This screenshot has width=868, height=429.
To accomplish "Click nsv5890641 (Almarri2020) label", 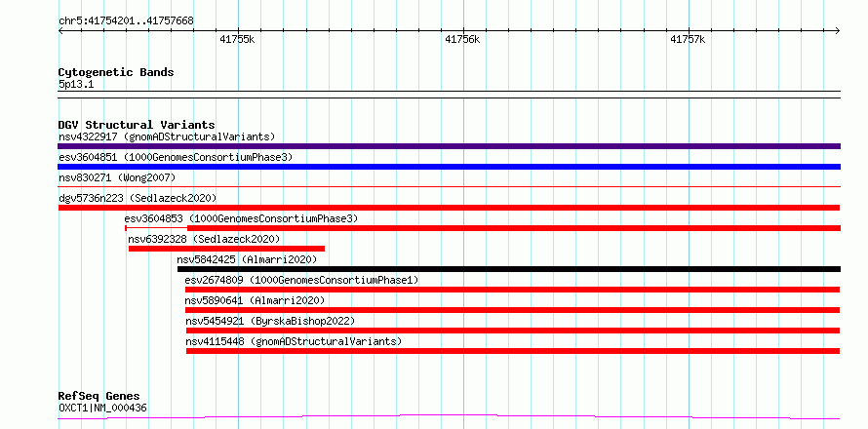I will click(255, 300).
